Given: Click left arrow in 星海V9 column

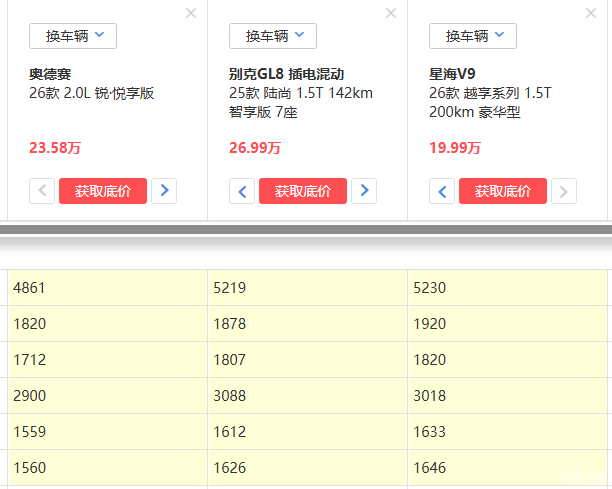Looking at the screenshot, I should click(442, 191).
